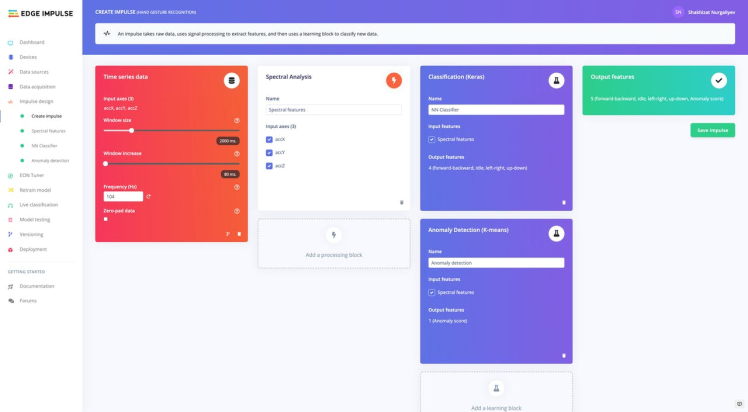Click the Documentation icon
This screenshot has width=748, height=412.
(10, 287)
